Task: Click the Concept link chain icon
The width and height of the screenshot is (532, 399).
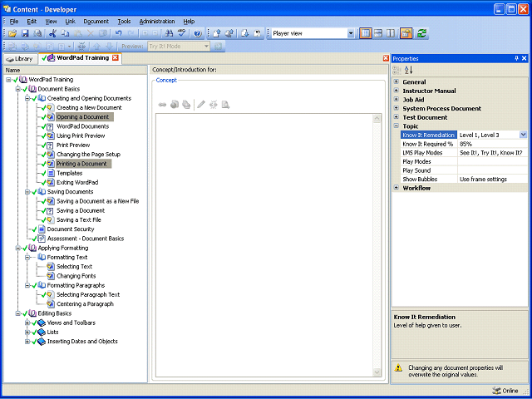Action: (x=163, y=105)
